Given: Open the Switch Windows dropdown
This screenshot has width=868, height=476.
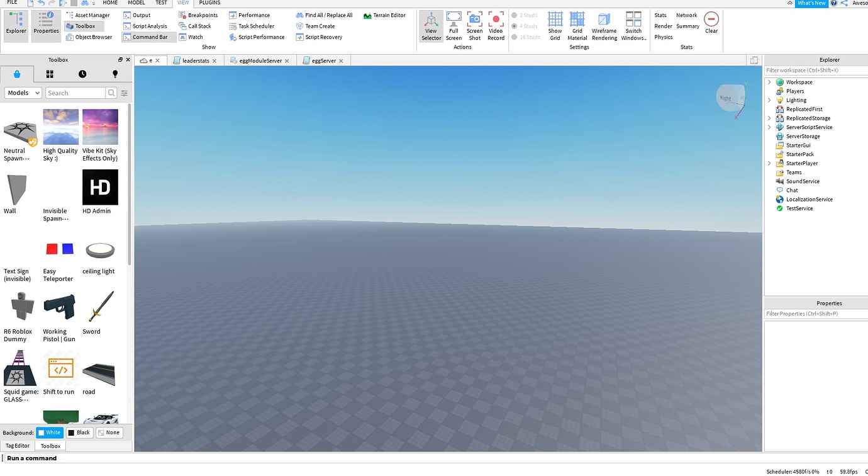Looking at the screenshot, I should click(x=633, y=26).
